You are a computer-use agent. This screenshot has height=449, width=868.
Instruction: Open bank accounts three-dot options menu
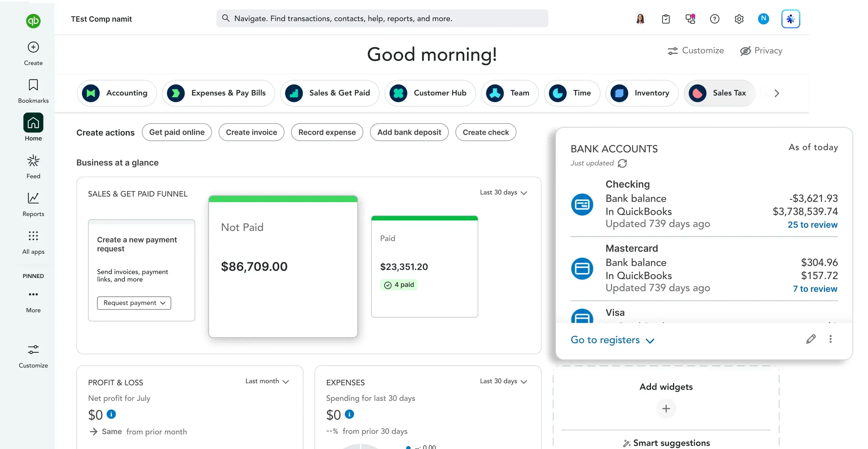click(831, 339)
